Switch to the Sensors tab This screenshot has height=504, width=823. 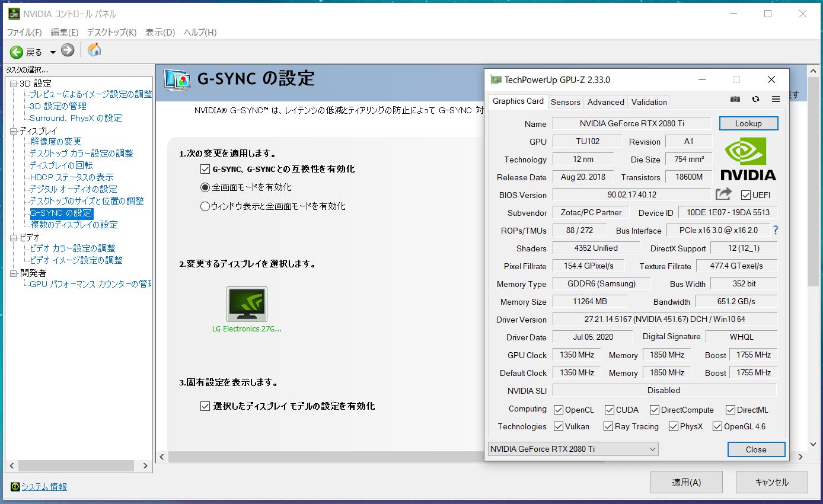(x=566, y=102)
